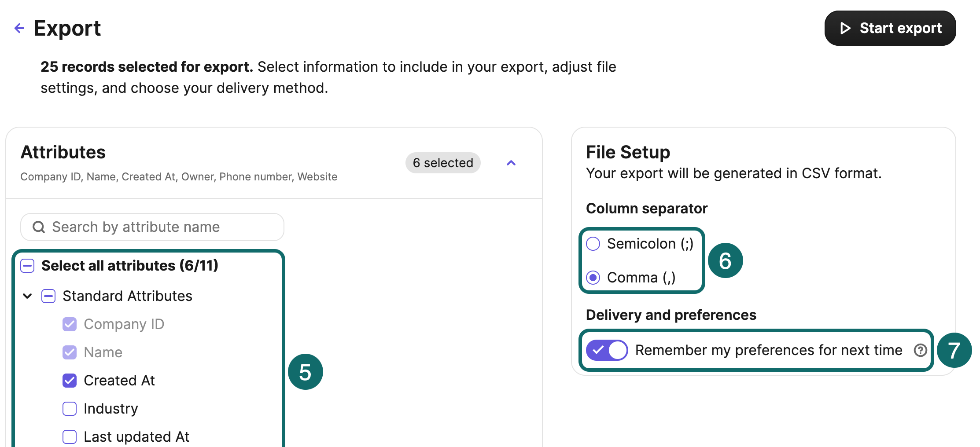Select the Standard Attributes tree item
980x447 pixels.
point(127,296)
